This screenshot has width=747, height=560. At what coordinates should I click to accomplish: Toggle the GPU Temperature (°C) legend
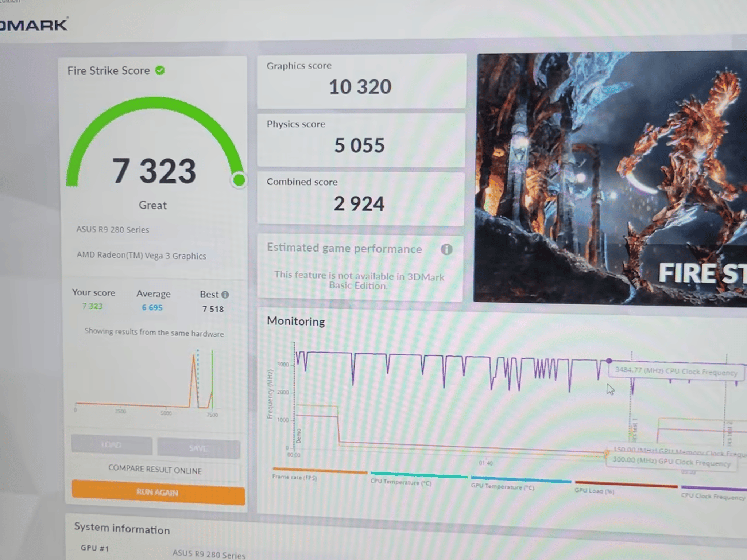click(x=520, y=484)
